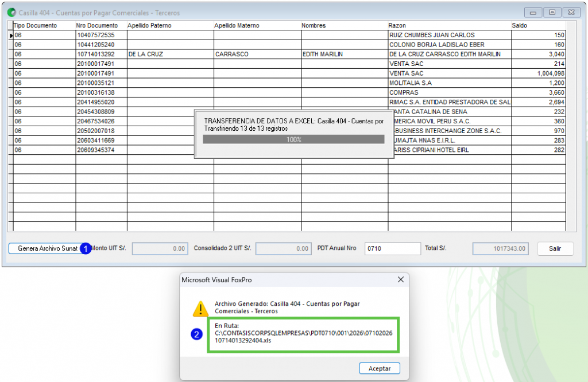Select document number 20603411669
Viewport: 588px width, 382px height.
[101, 141]
